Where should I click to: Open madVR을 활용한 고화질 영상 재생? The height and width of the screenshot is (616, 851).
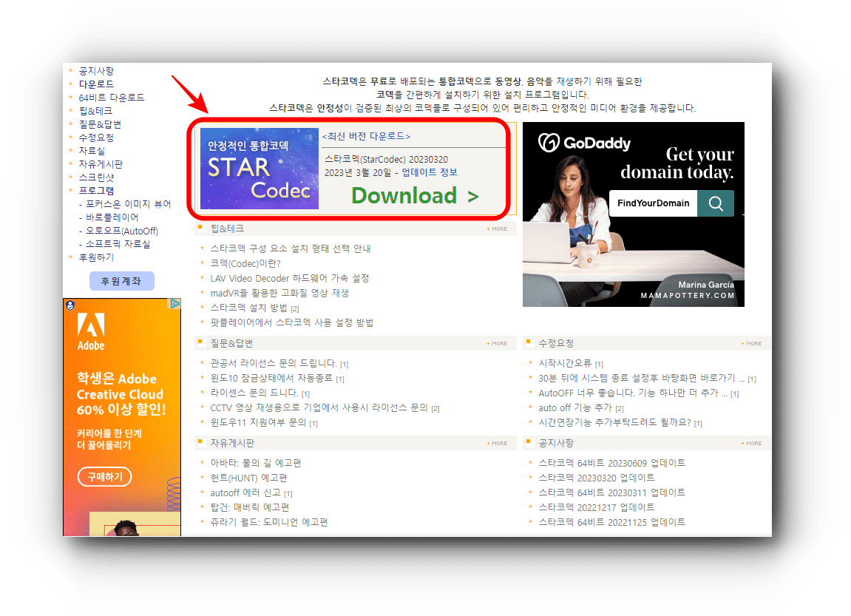(279, 293)
